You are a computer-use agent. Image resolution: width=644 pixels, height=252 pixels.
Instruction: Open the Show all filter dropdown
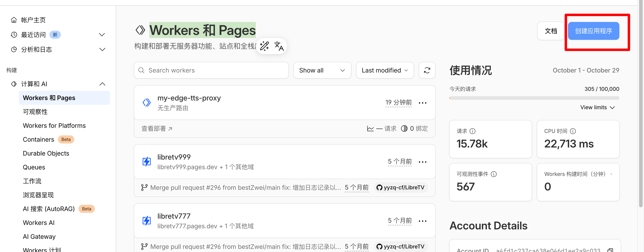coord(322,70)
